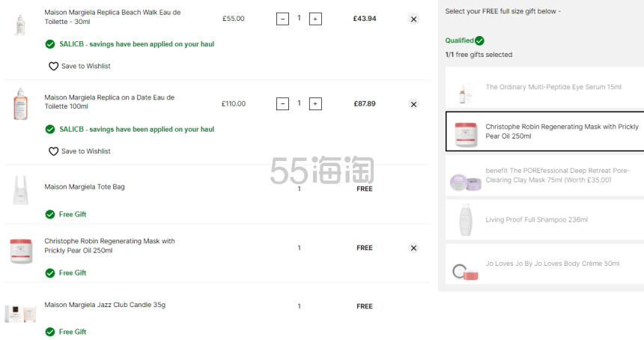Remove Replica on a Date from basket
This screenshot has width=644, height=340.
413,104
